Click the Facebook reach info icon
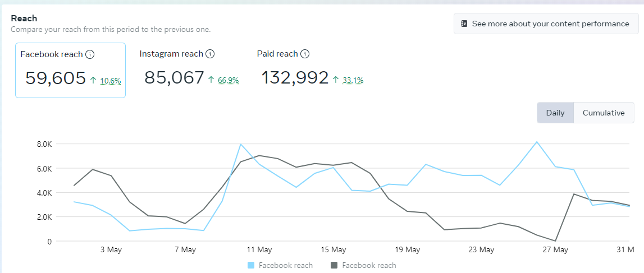Image resolution: width=644 pixels, height=273 pixels. point(90,54)
